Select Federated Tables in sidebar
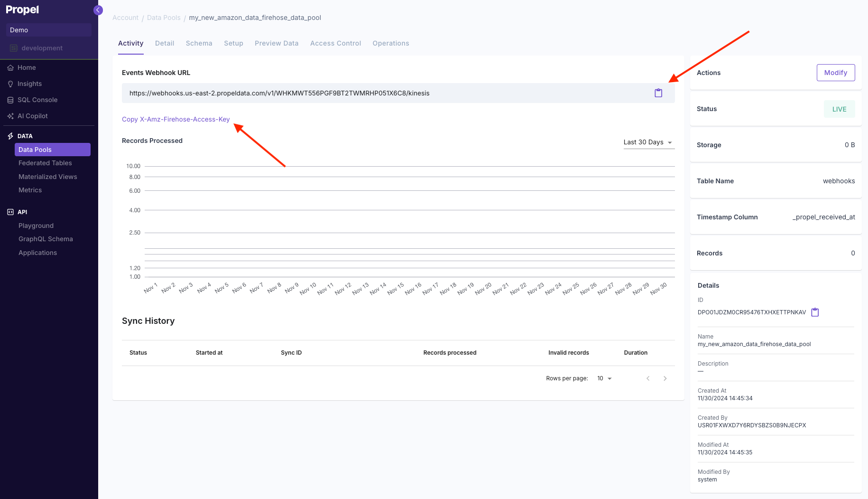 click(45, 163)
